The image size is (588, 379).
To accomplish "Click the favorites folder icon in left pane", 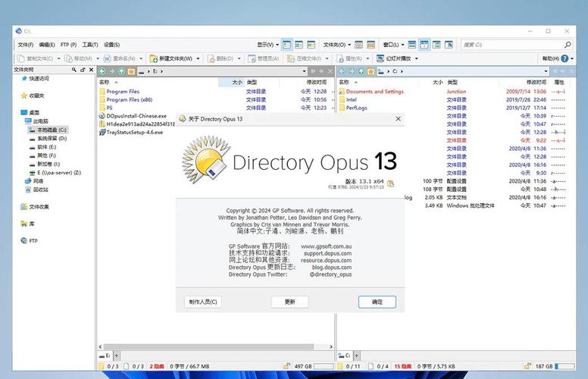I will coord(132,71).
